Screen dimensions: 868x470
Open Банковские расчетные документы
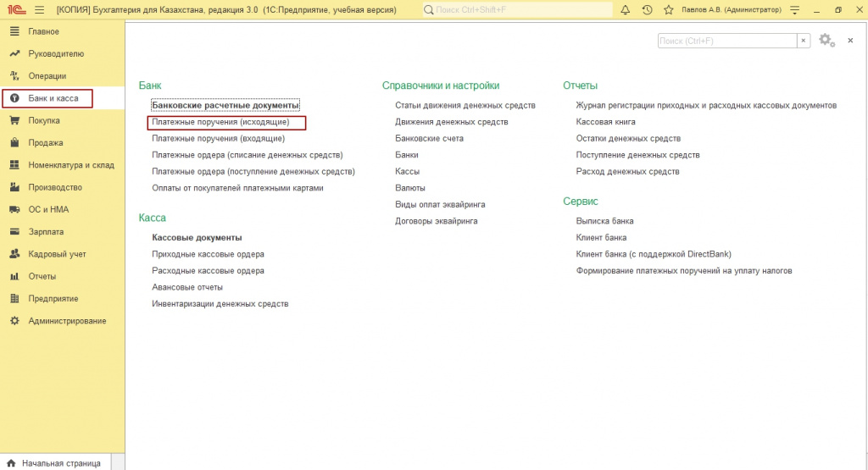tap(225, 105)
